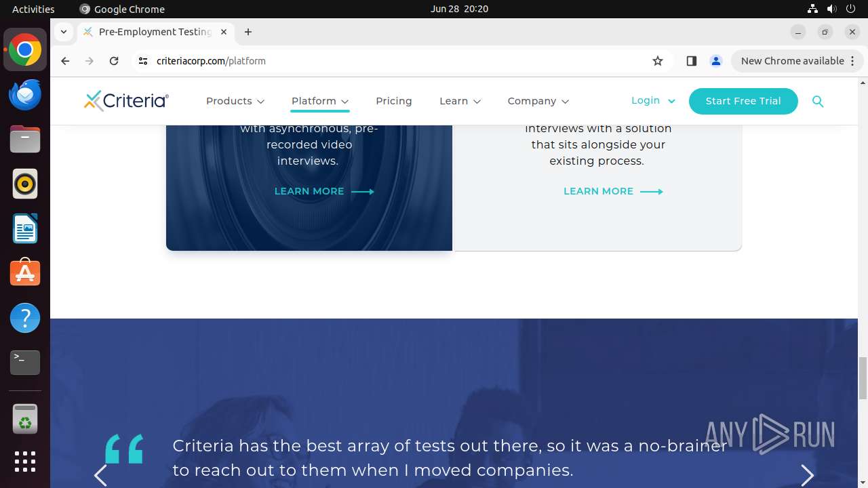Viewport: 868px width, 488px height.
Task: Open Trash in the dock
Action: pyautogui.click(x=25, y=419)
